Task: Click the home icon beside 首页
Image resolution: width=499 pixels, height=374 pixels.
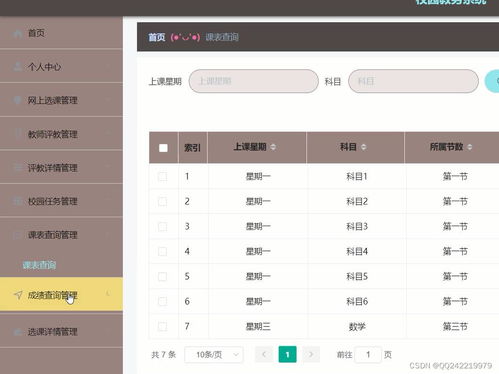Action: pyautogui.click(x=17, y=33)
